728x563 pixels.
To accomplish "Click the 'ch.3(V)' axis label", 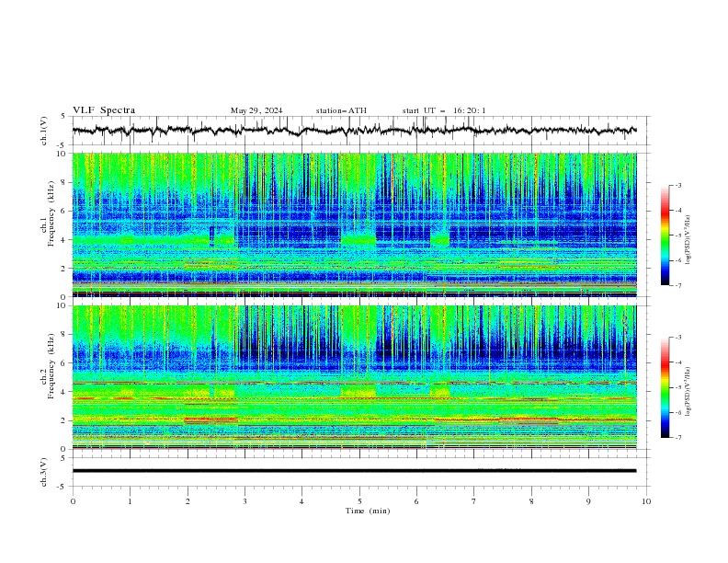I will pyautogui.click(x=44, y=472).
